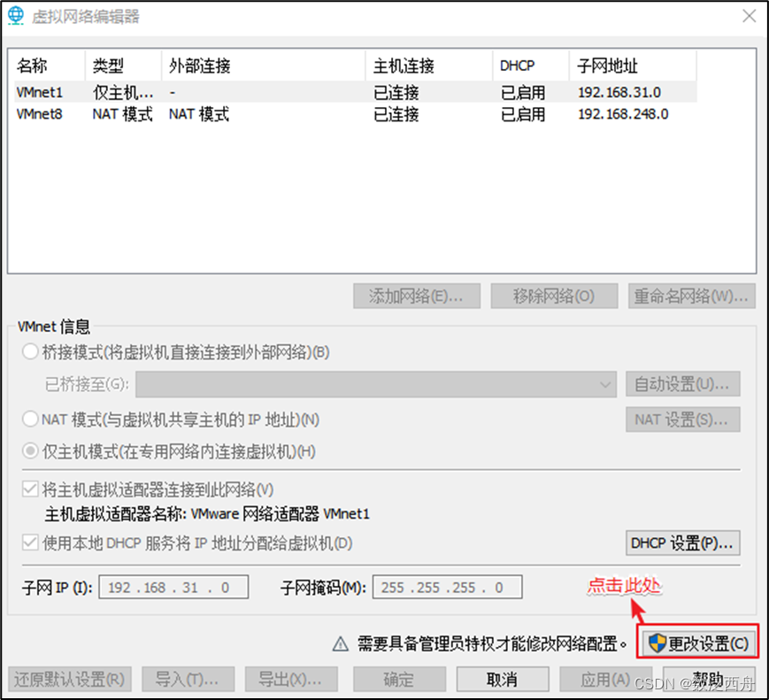Click the Virtual Network Editor globe icon
This screenshot has height=700, width=769.
(16, 16)
